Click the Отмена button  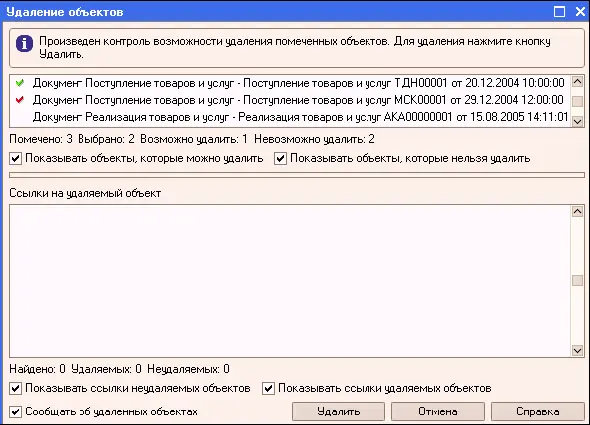point(438,411)
